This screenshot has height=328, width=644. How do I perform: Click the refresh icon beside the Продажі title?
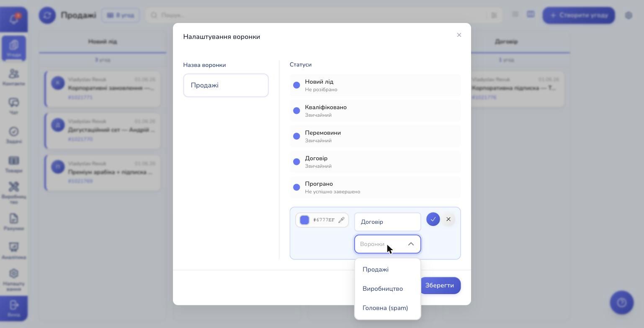(47, 15)
